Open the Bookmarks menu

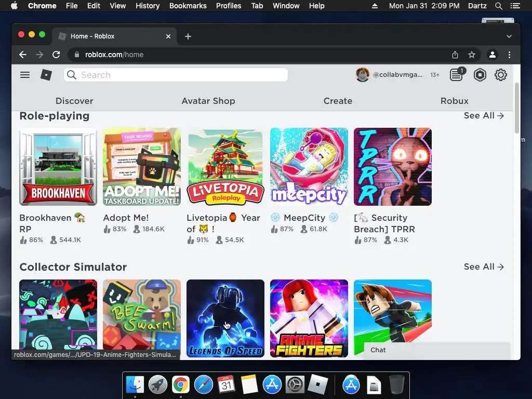click(x=188, y=6)
